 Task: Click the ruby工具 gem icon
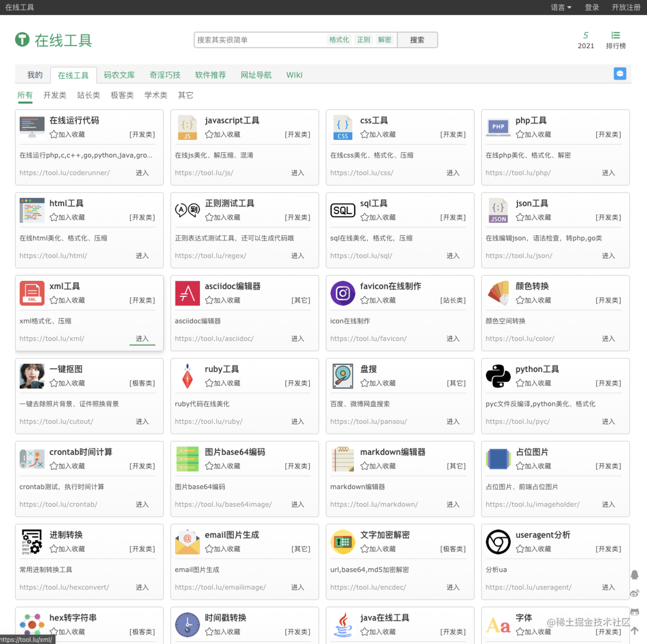click(187, 376)
